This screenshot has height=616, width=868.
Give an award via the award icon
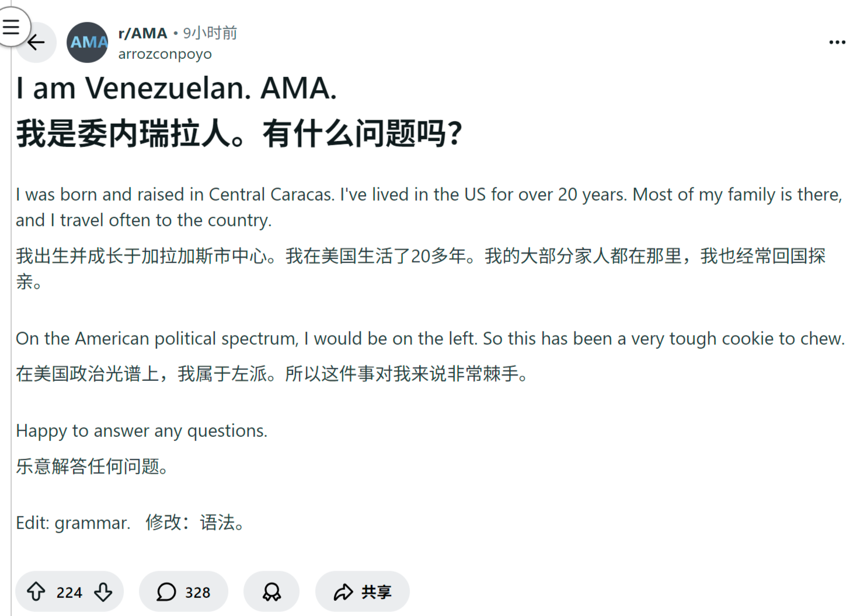(x=271, y=592)
